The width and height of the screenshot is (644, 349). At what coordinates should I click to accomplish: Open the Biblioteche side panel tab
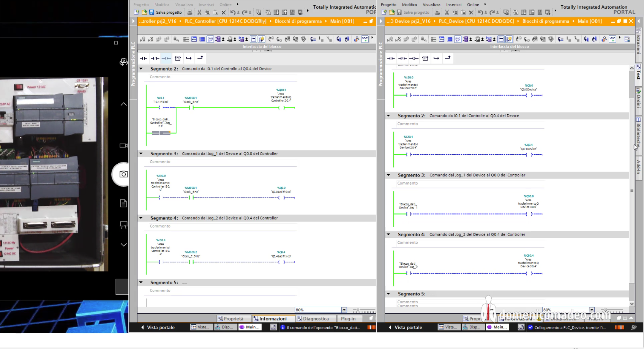coord(639,133)
